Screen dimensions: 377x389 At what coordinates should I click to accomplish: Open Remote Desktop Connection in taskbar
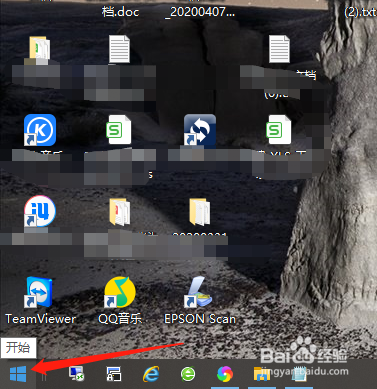point(76,374)
